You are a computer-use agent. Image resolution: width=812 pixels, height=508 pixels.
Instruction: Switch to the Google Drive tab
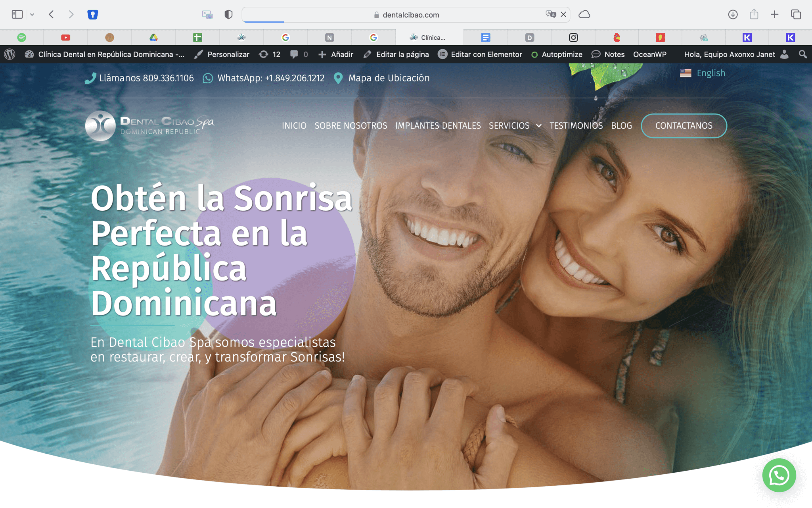154,37
